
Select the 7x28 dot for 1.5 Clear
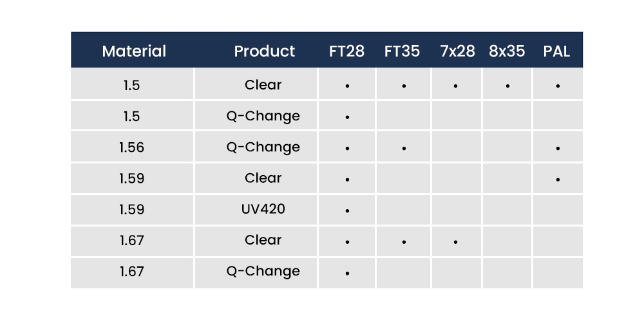pyautogui.click(x=455, y=86)
